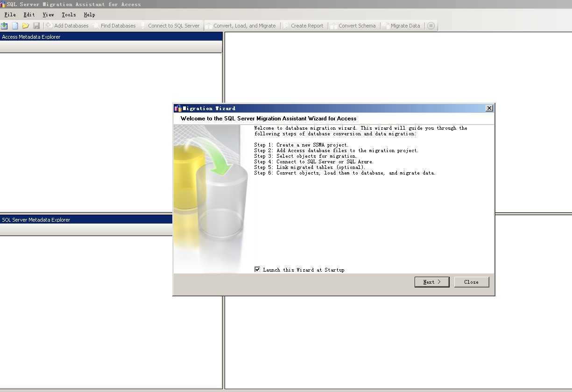Image resolution: width=572 pixels, height=392 pixels.
Task: Click the 'Step 3: Select objects for migration' line
Action: pos(305,156)
